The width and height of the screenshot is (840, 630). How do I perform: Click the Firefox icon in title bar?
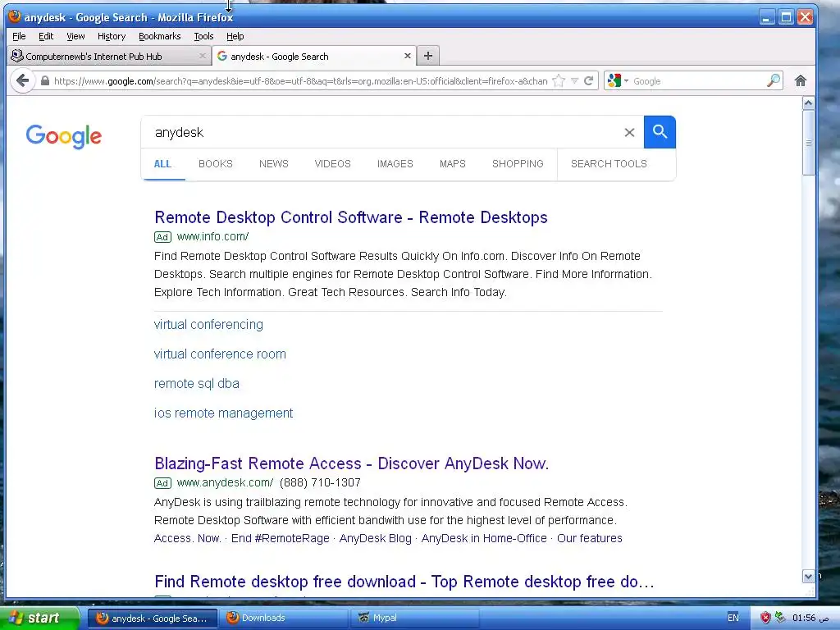[15, 16]
